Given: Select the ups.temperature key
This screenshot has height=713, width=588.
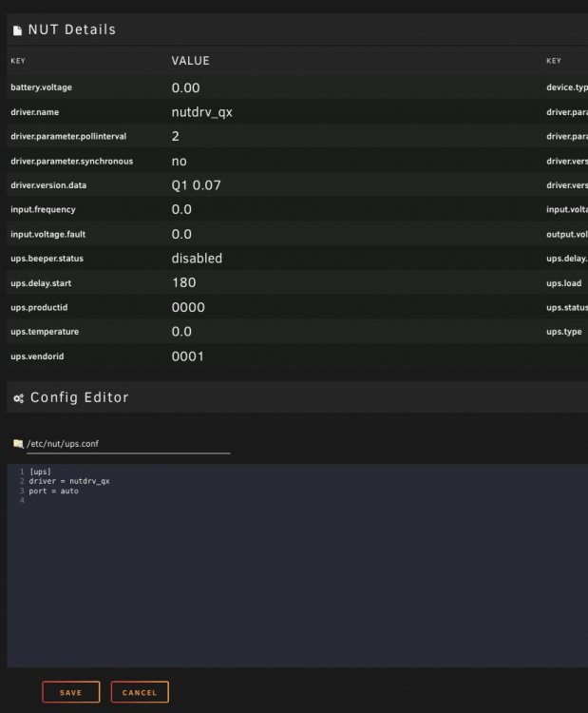Looking at the screenshot, I should click(x=45, y=332).
